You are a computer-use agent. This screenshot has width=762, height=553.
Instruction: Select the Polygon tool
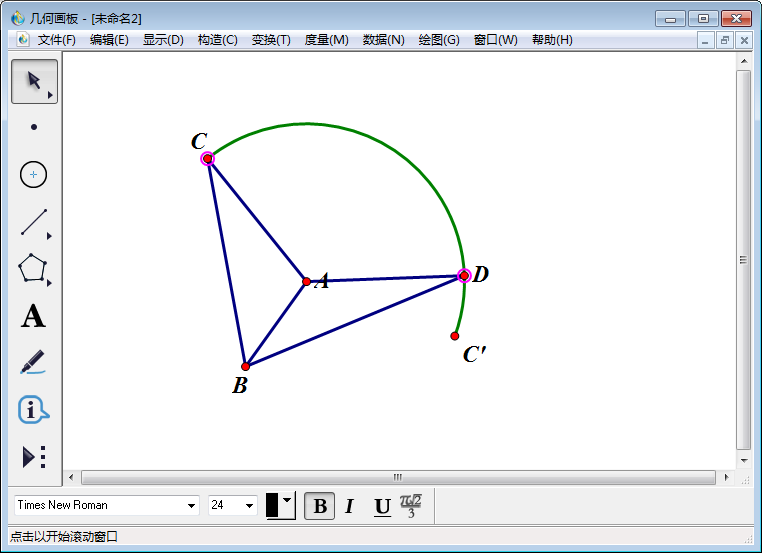click(x=33, y=268)
